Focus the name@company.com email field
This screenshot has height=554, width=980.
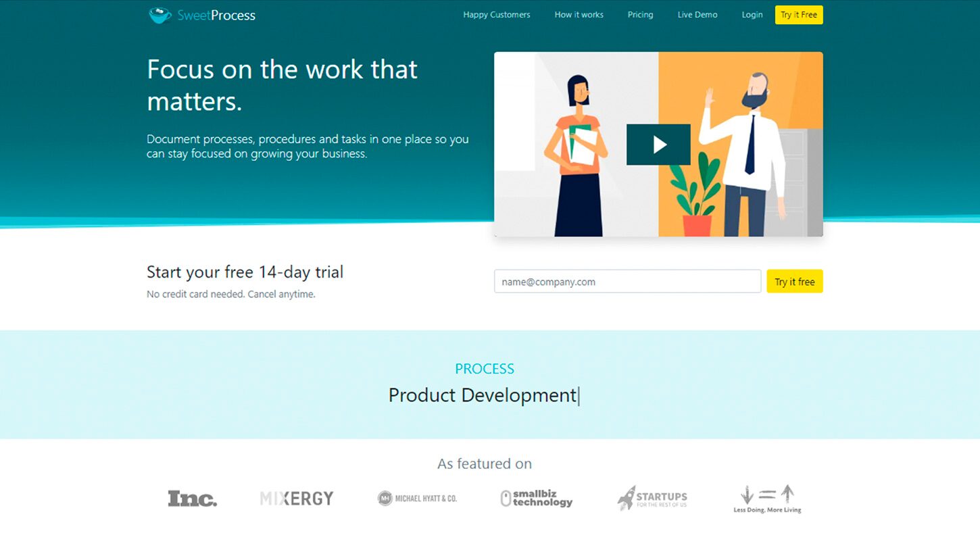click(627, 282)
